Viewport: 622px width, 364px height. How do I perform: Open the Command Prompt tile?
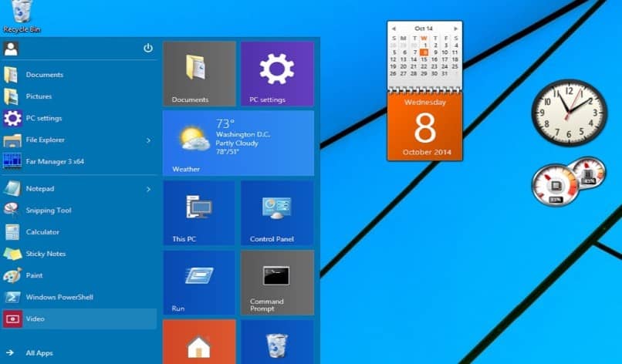pos(277,283)
